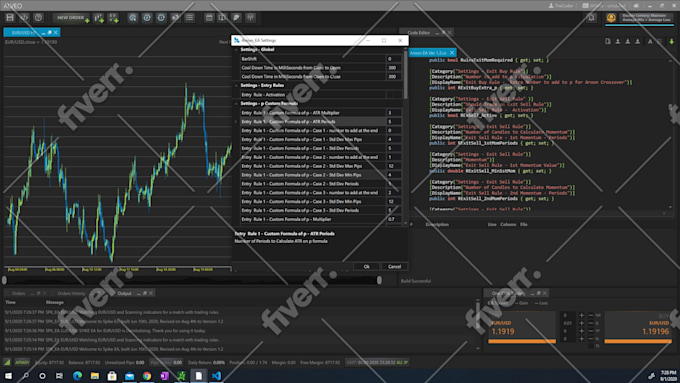Open the list lines toolbar icon
This screenshot has width=680, height=383.
pyautogui.click(x=190, y=18)
